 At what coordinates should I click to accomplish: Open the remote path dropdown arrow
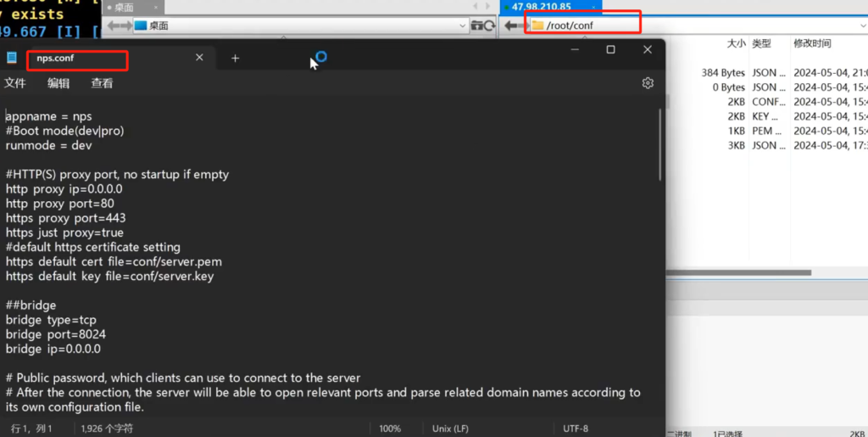pos(863,25)
